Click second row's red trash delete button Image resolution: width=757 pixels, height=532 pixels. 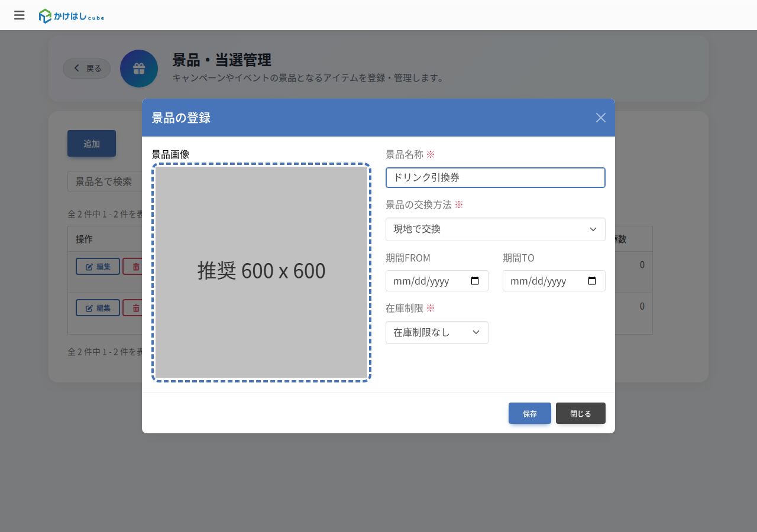coord(132,308)
